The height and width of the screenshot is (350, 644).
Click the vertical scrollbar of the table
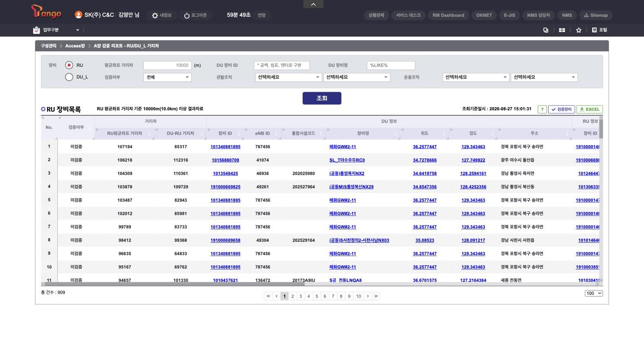601,129
